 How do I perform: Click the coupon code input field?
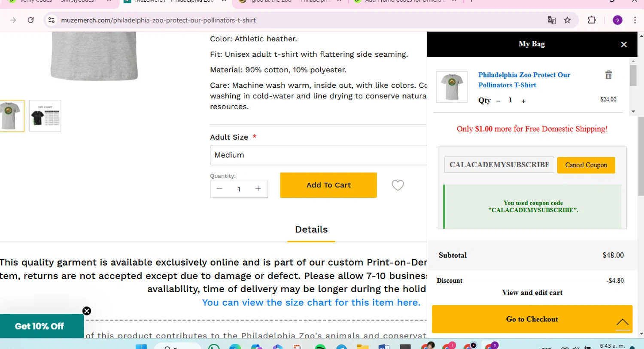tap(499, 165)
